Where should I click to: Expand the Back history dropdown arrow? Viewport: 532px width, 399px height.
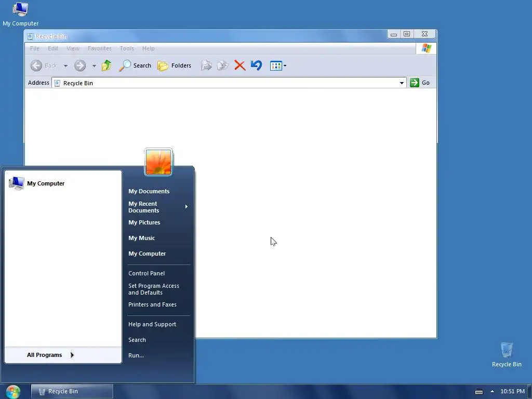(x=65, y=66)
